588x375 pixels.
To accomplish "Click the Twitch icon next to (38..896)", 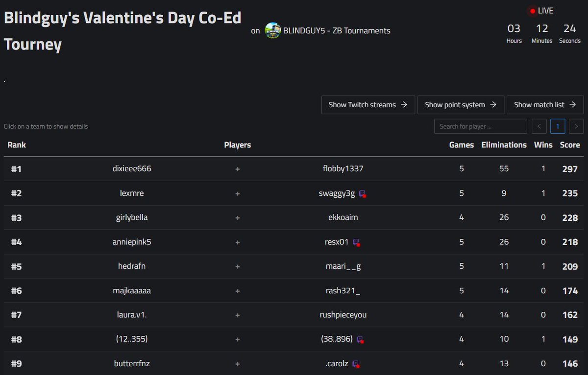I will coord(360,339).
